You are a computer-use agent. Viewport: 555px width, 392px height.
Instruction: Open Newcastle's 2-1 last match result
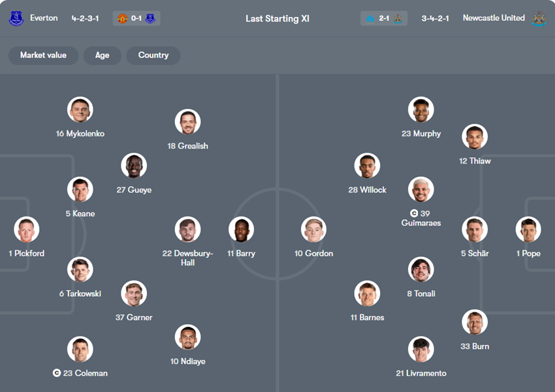(384, 18)
